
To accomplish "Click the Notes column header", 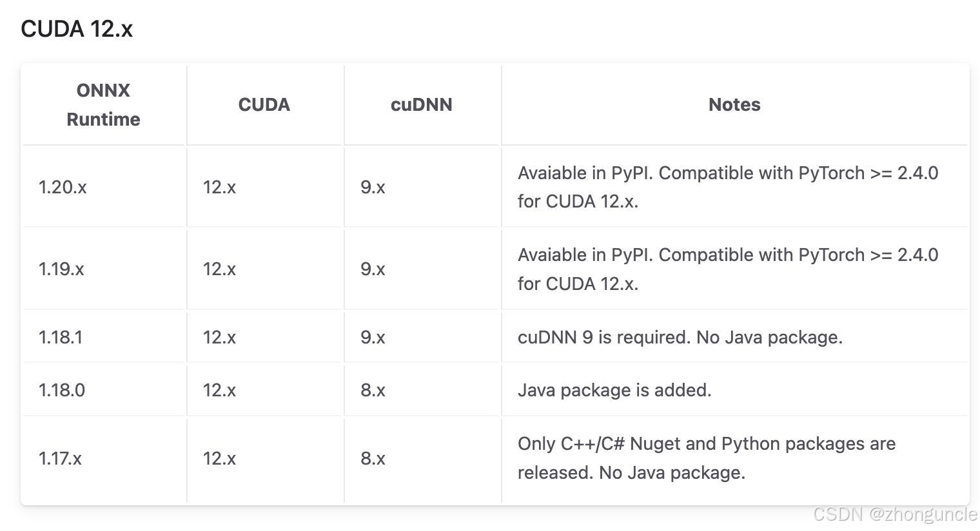I will tap(734, 104).
